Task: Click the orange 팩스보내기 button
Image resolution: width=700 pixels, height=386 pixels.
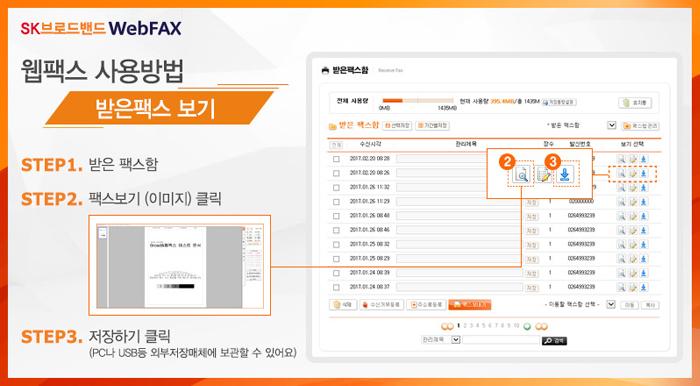Action: coord(470,305)
